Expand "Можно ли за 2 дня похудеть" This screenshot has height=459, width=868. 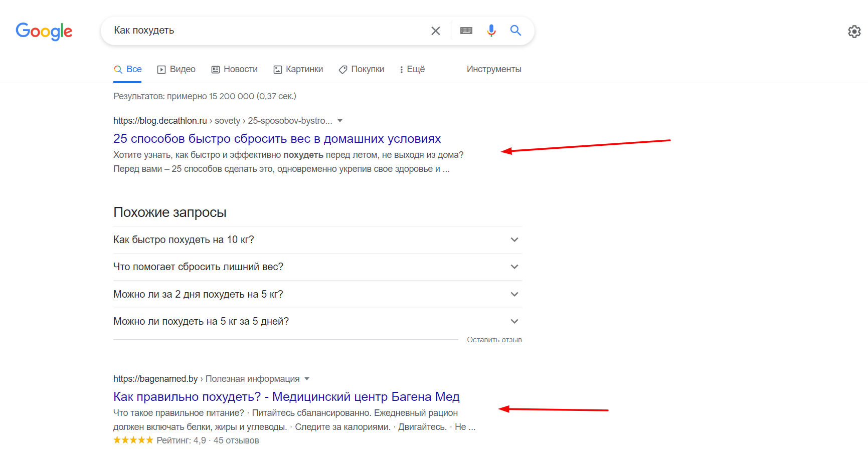pos(317,294)
